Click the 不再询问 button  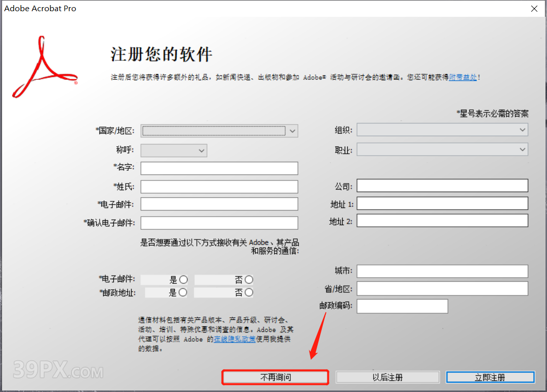[x=275, y=377]
